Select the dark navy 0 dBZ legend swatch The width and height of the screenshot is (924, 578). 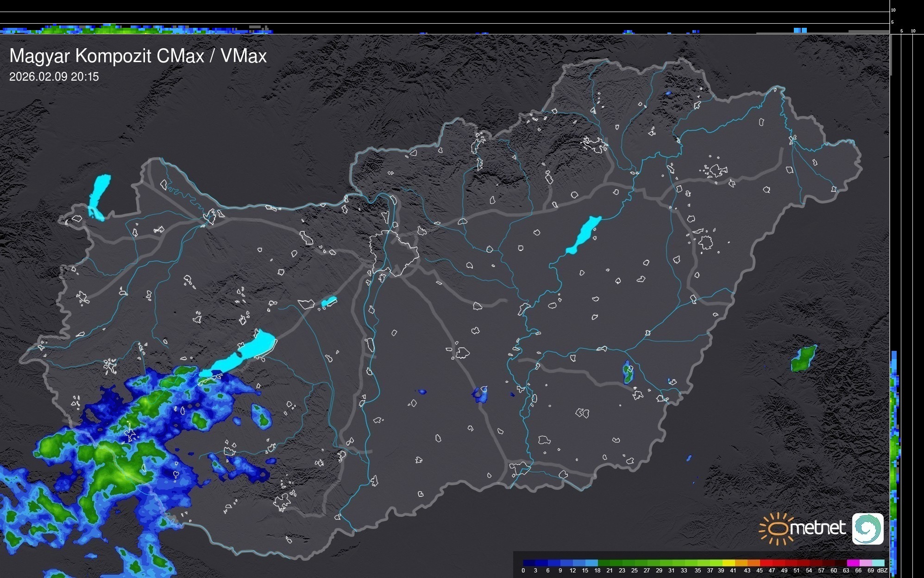tap(529, 563)
